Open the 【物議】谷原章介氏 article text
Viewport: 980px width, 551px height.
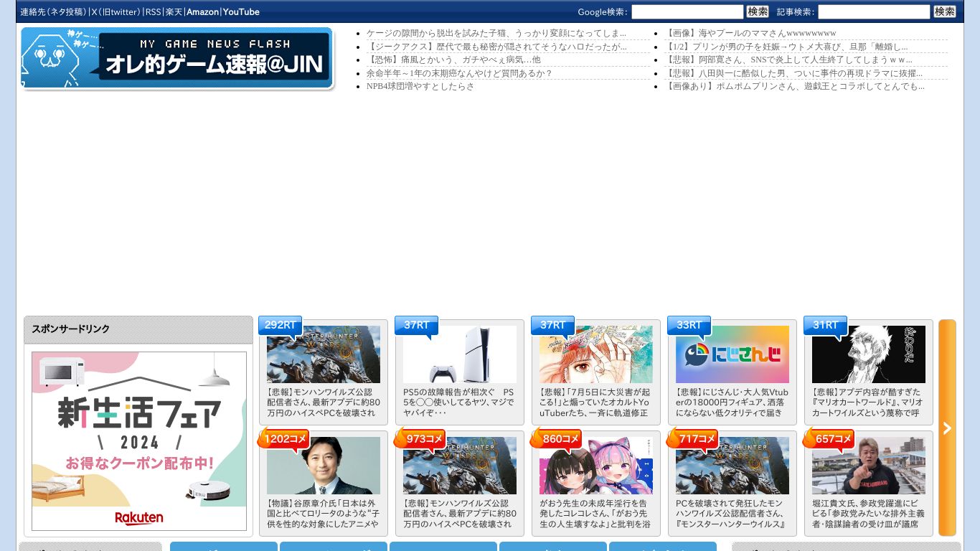point(324,514)
